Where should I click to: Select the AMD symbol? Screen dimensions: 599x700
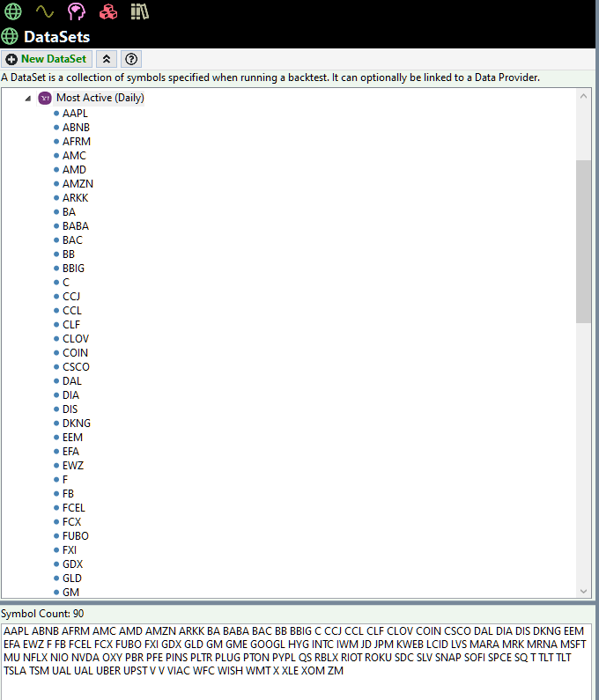pyautogui.click(x=74, y=170)
